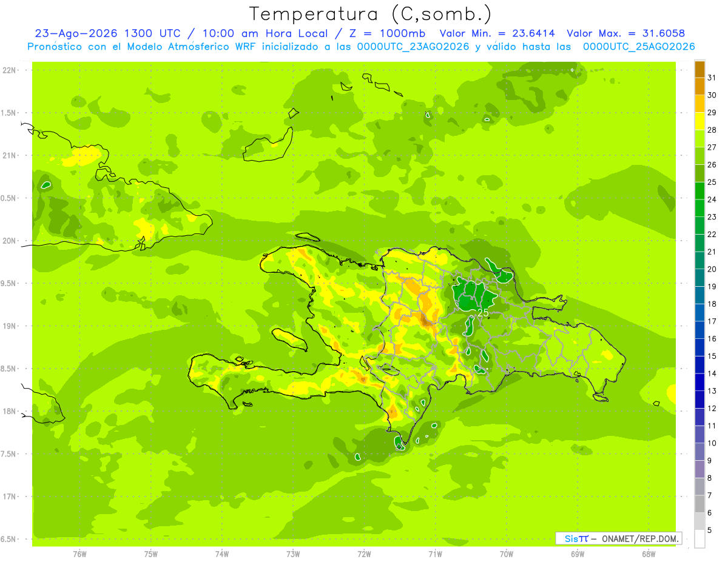Viewport: 728px width, 562px height.
Task: Click the "74W" longitude axis label
Action: coord(222,554)
